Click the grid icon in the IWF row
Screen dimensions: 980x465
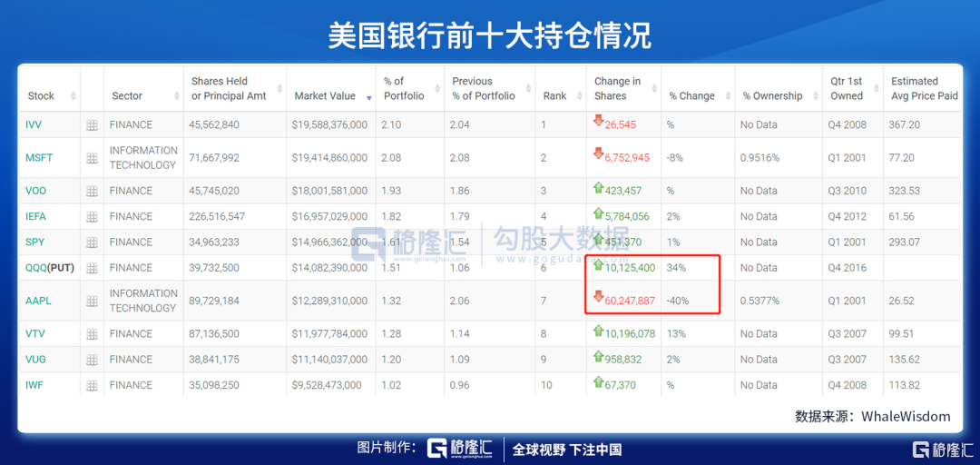[92, 385]
